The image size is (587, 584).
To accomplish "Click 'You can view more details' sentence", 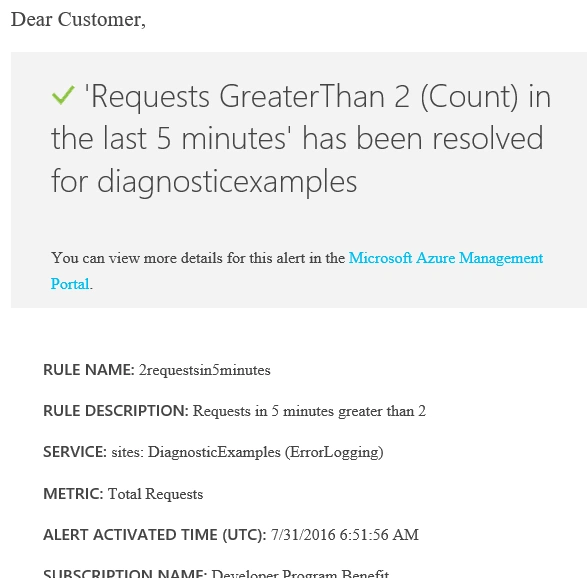I will click(x=198, y=258).
